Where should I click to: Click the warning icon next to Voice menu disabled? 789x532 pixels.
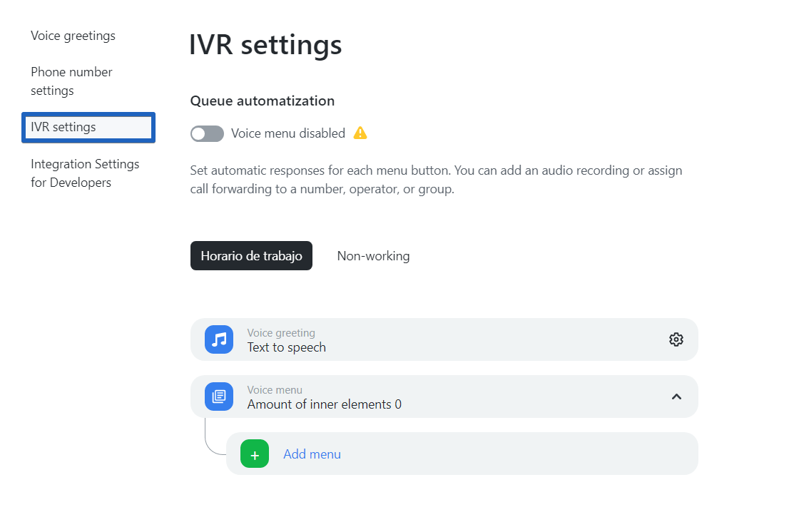[360, 133]
